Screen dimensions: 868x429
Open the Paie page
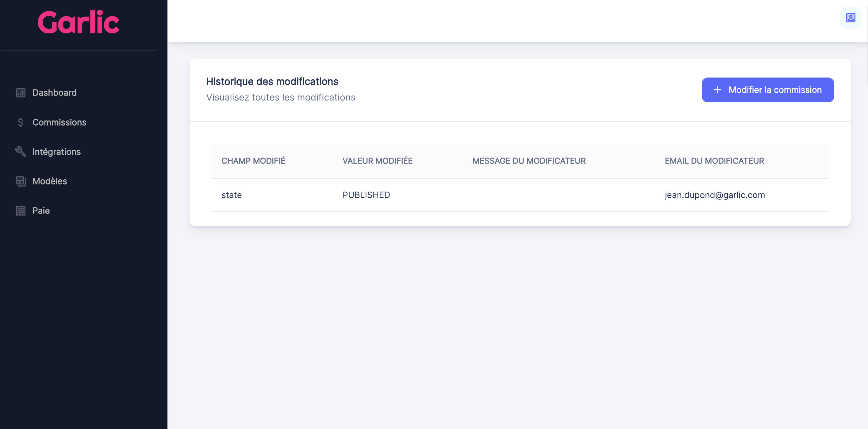click(x=41, y=211)
